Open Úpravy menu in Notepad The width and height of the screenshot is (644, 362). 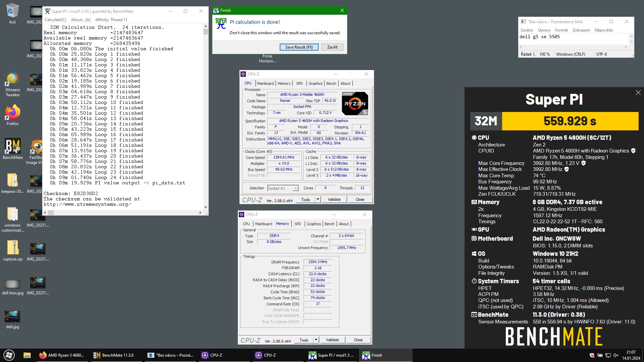(x=544, y=30)
